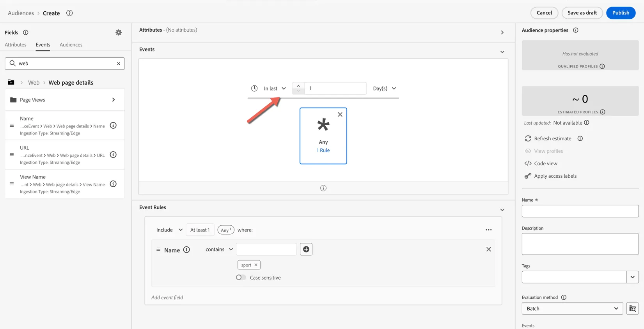Switch to the Audiences tab
This screenshot has width=644, height=329.
coord(71,45)
